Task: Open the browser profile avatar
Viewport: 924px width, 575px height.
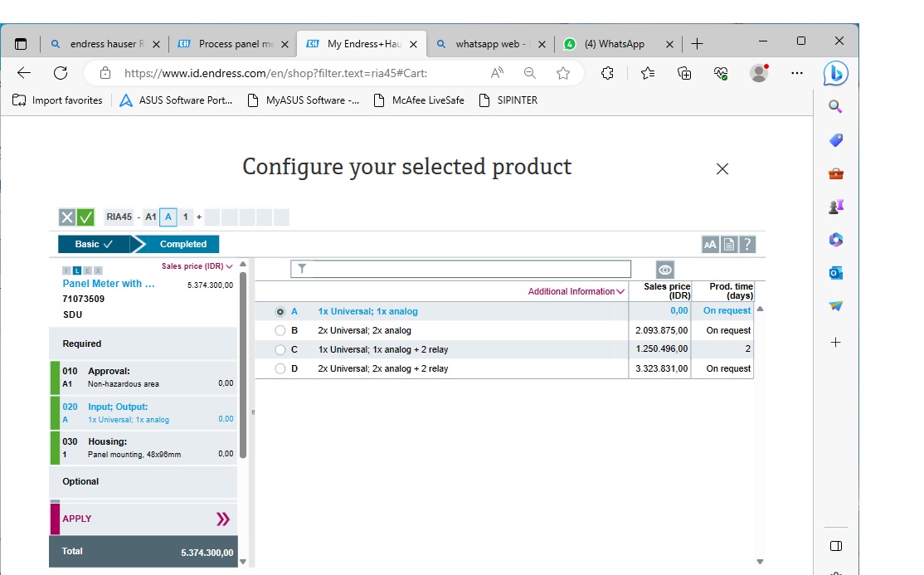Action: (x=759, y=72)
